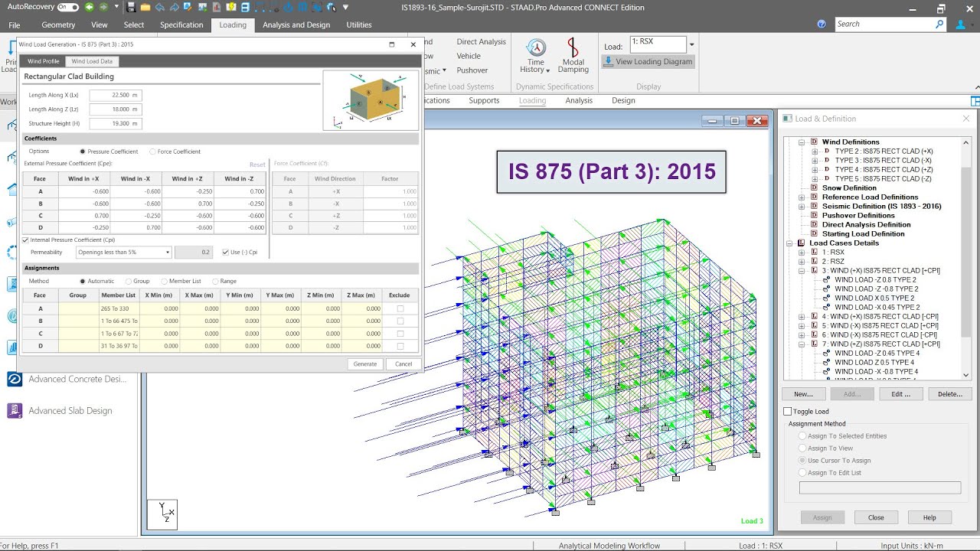Open the user account icon
980x551 pixels.
(x=961, y=24)
